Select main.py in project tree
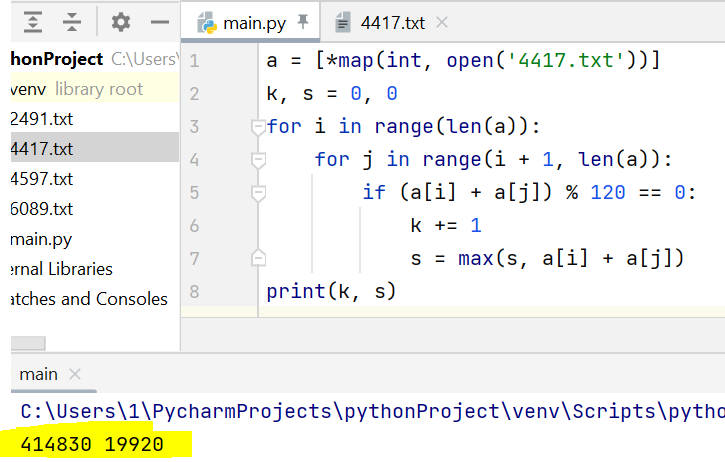 pyautogui.click(x=95, y=239)
